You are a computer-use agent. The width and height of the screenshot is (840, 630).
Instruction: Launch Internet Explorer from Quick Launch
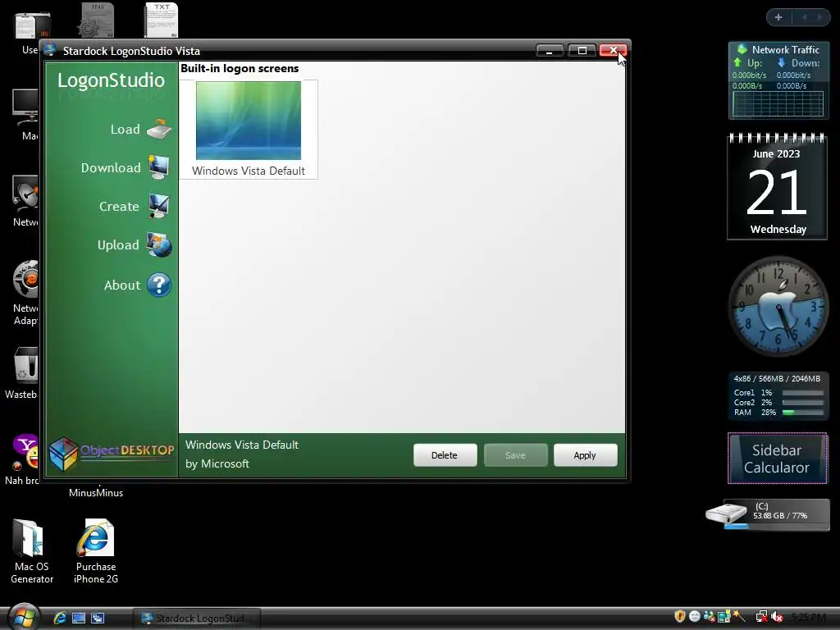pyautogui.click(x=60, y=618)
